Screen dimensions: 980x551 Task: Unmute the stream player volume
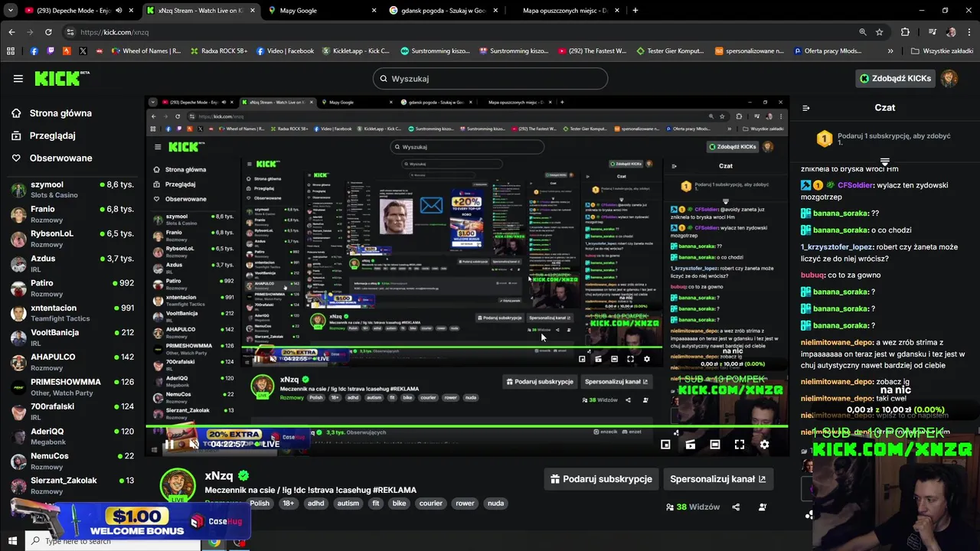[194, 444]
